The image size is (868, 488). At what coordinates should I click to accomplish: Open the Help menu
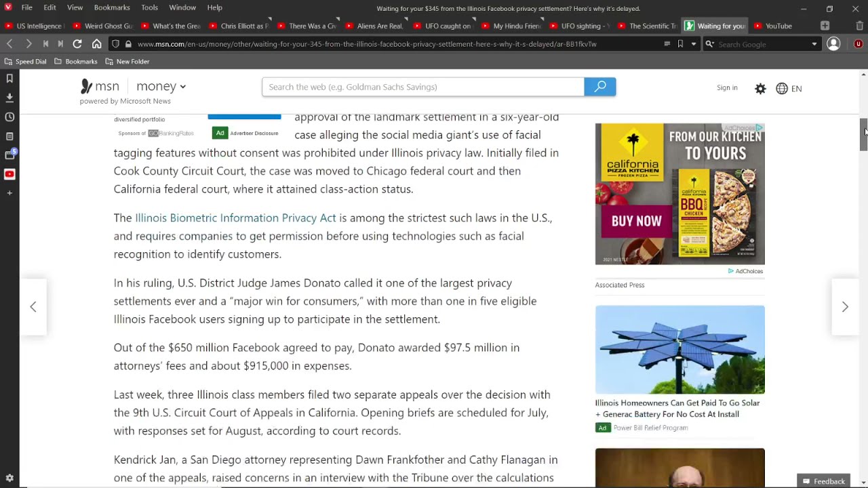click(215, 7)
